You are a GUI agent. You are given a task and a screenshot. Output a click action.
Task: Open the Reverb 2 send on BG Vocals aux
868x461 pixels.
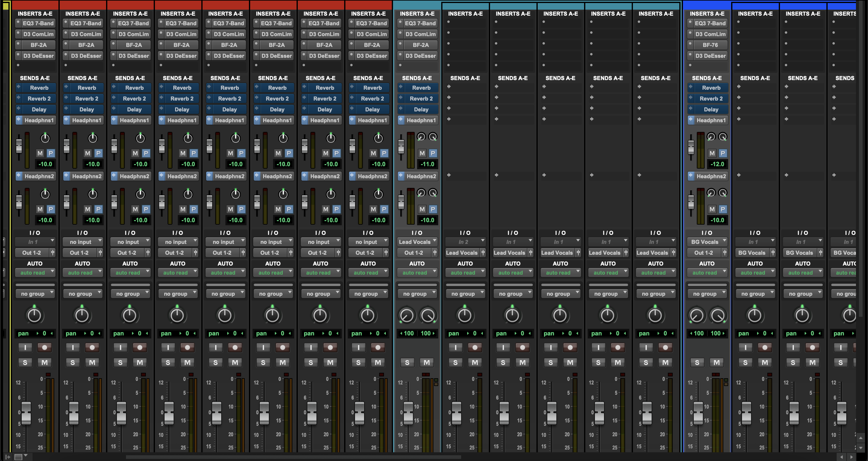click(711, 98)
